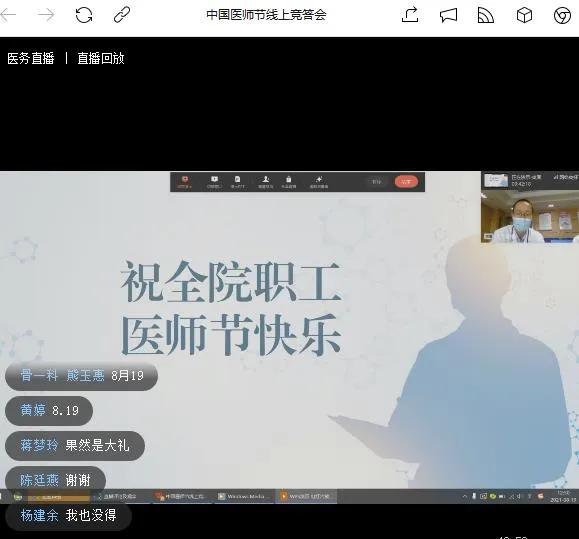Click the sparkle effects icon in meeting toolbar
The image size is (579, 539).
(319, 182)
